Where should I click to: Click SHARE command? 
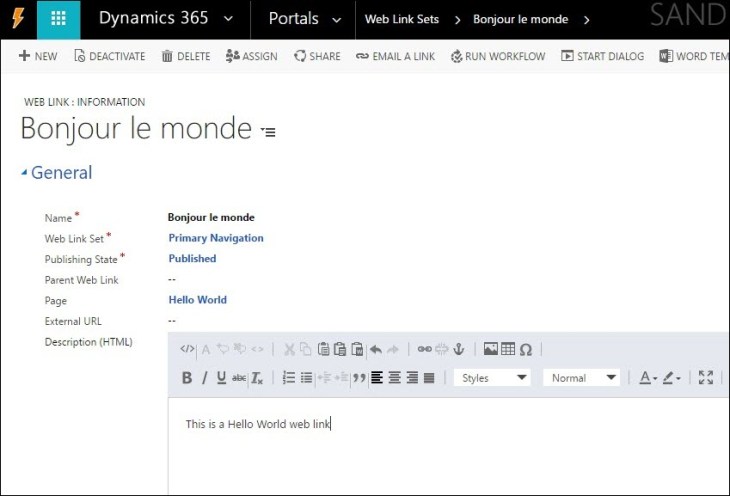[317, 56]
